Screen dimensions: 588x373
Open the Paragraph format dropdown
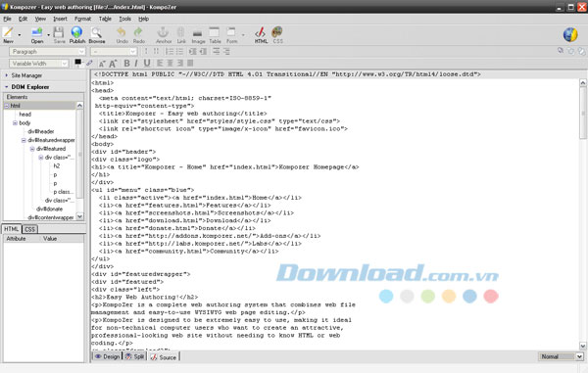point(47,51)
